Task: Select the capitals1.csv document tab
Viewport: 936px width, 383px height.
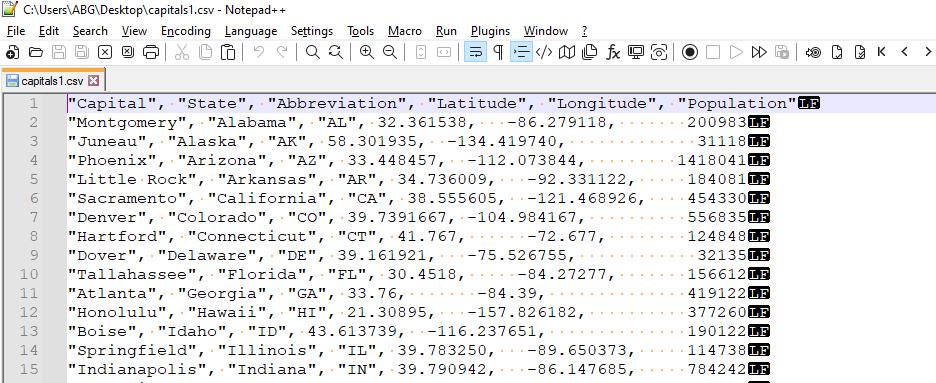Action: tap(52, 81)
